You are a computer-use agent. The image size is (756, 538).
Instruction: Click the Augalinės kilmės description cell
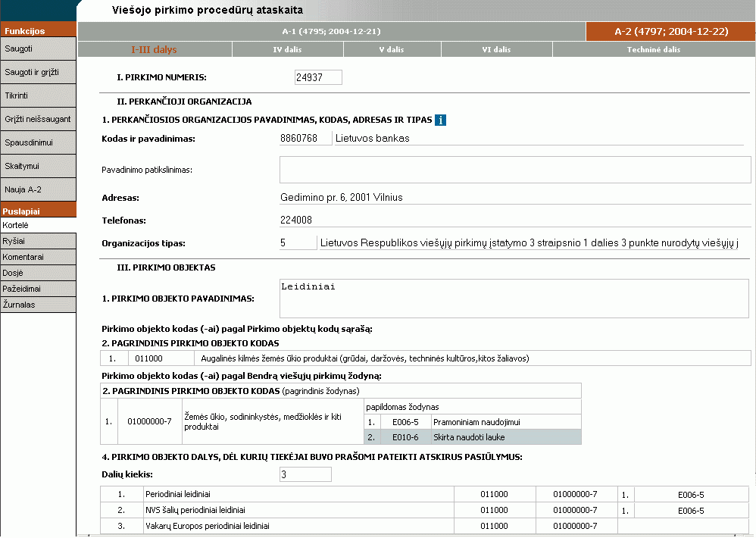473,358
